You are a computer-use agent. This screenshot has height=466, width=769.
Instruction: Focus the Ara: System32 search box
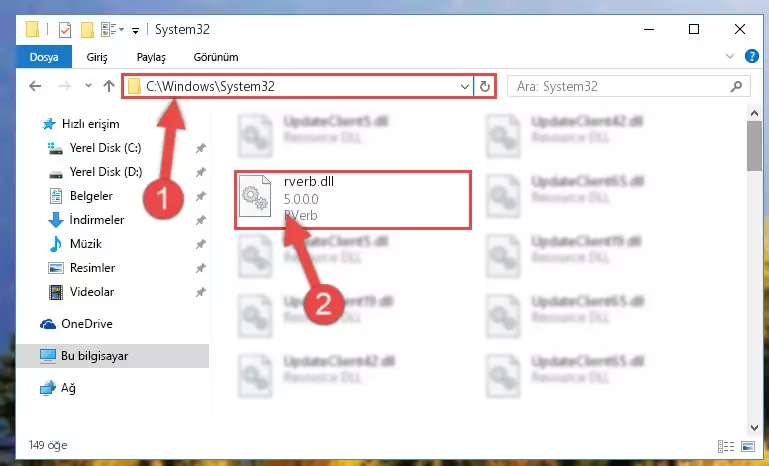620,87
